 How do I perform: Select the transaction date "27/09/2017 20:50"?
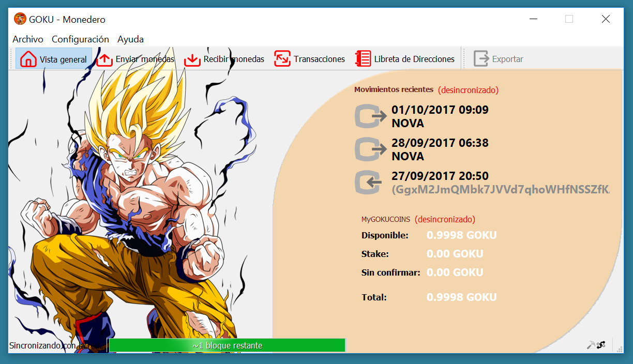[440, 176]
